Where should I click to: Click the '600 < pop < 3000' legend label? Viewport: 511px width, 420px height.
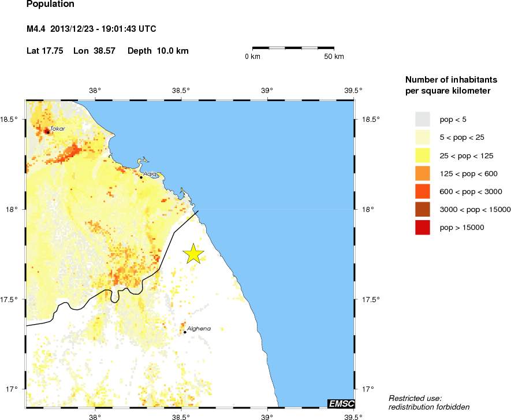pyautogui.click(x=471, y=191)
